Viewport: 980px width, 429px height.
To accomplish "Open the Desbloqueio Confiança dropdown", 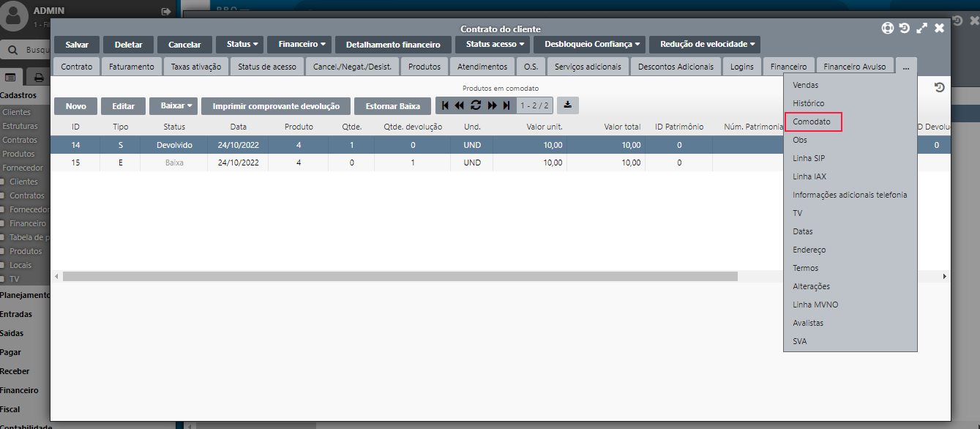I will click(x=591, y=44).
